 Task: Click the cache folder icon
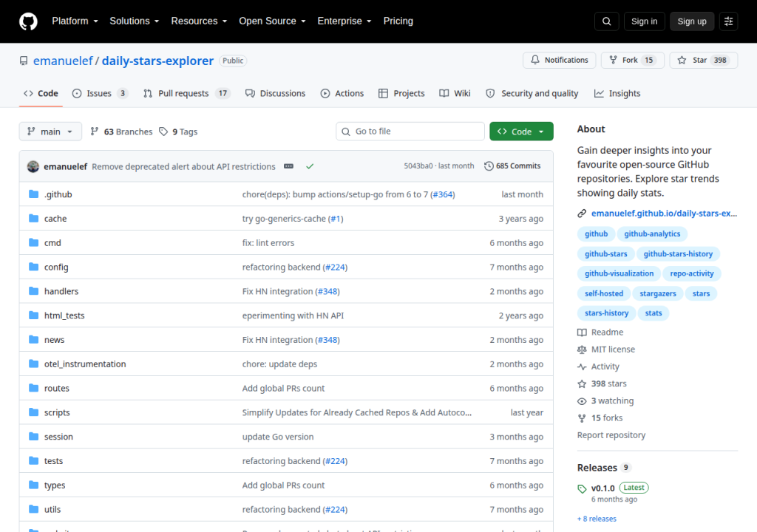(x=33, y=218)
